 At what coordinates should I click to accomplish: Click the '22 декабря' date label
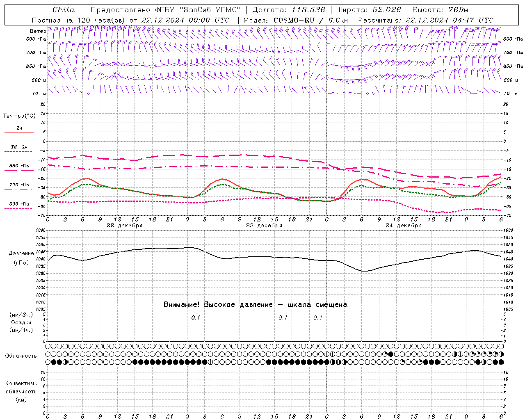point(124,226)
